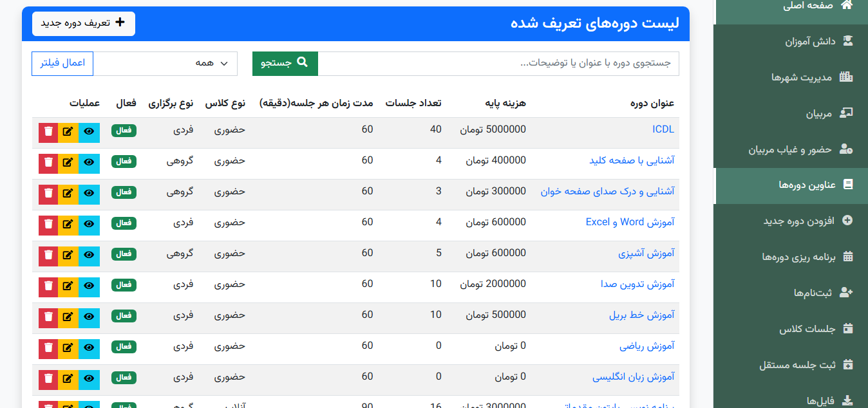The image size is (868, 408).
Task: Open آشنایی با صفحه کلید course link
Action: coord(632,160)
